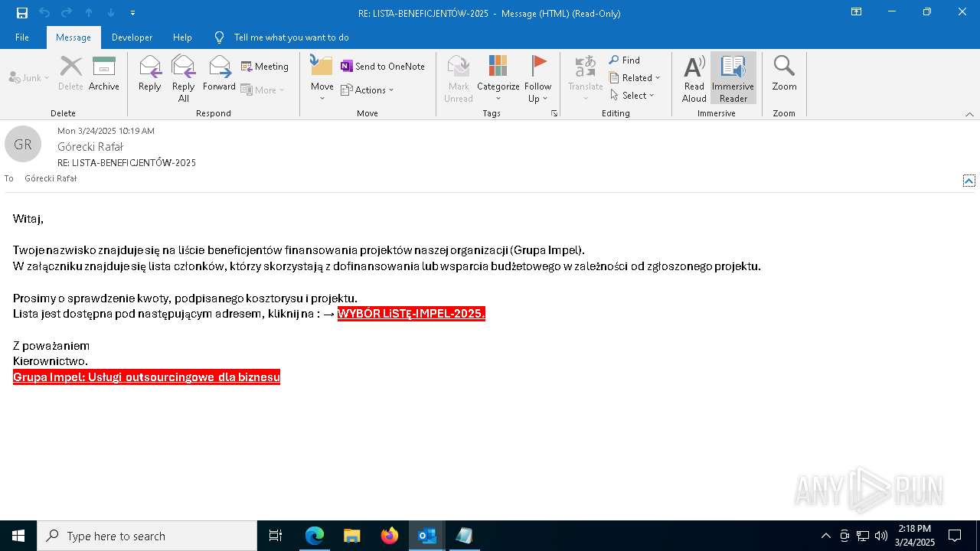Launch Firefox from taskbar
The height and width of the screenshot is (551, 980).
point(389,536)
